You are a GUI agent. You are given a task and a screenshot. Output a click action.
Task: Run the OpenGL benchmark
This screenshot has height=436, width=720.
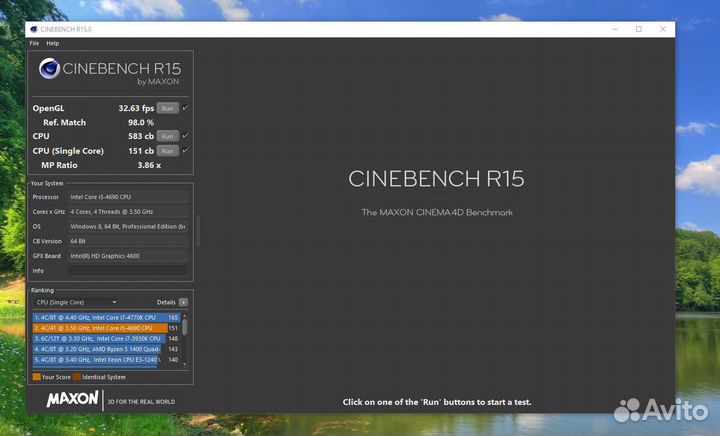[168, 108]
